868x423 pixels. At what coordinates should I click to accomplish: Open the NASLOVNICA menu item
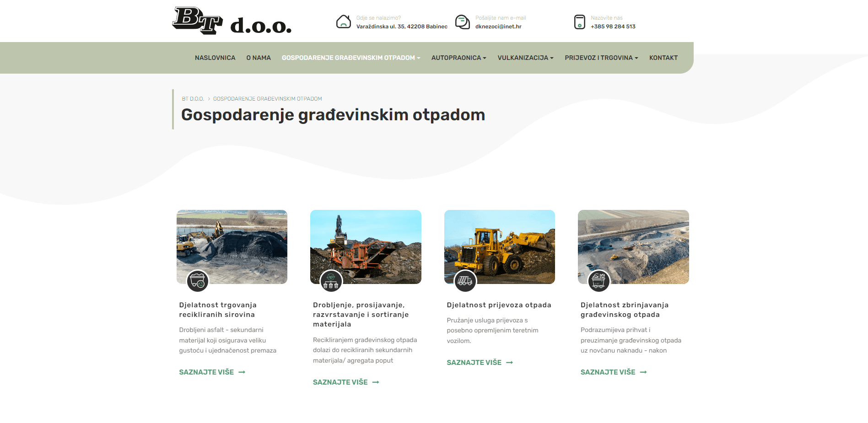click(x=215, y=58)
